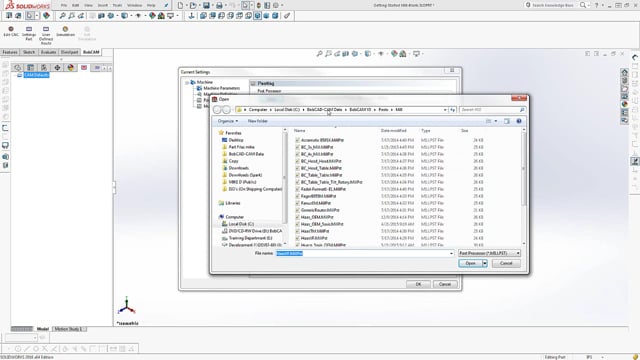Click the Open button in file dialog
Screen dimensions: 640x360
tap(470, 264)
